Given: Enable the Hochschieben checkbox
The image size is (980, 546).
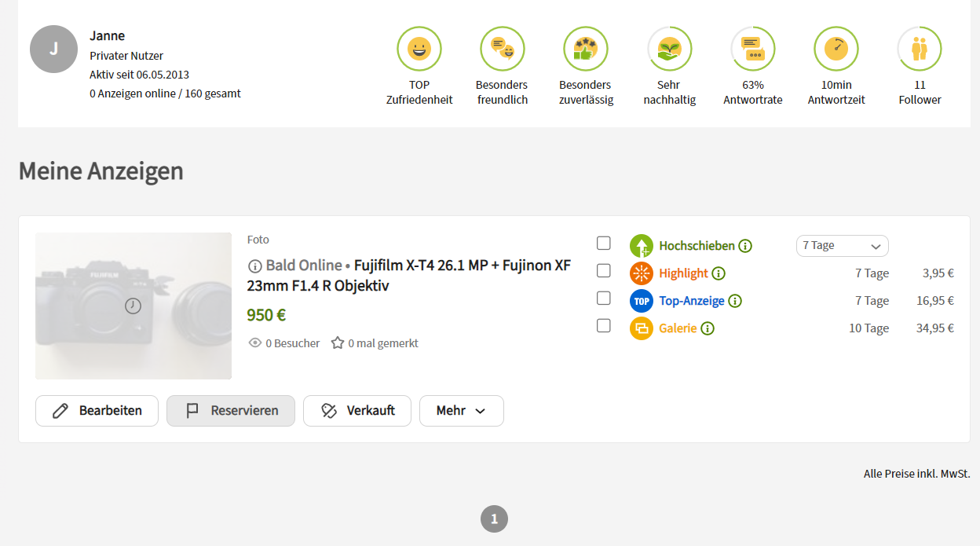Looking at the screenshot, I should point(603,243).
